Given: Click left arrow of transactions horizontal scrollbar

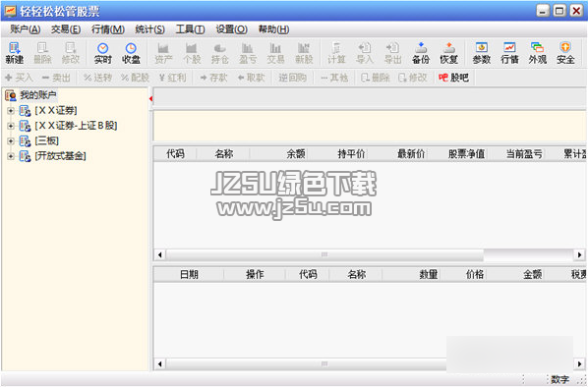Looking at the screenshot, I should (x=160, y=364).
